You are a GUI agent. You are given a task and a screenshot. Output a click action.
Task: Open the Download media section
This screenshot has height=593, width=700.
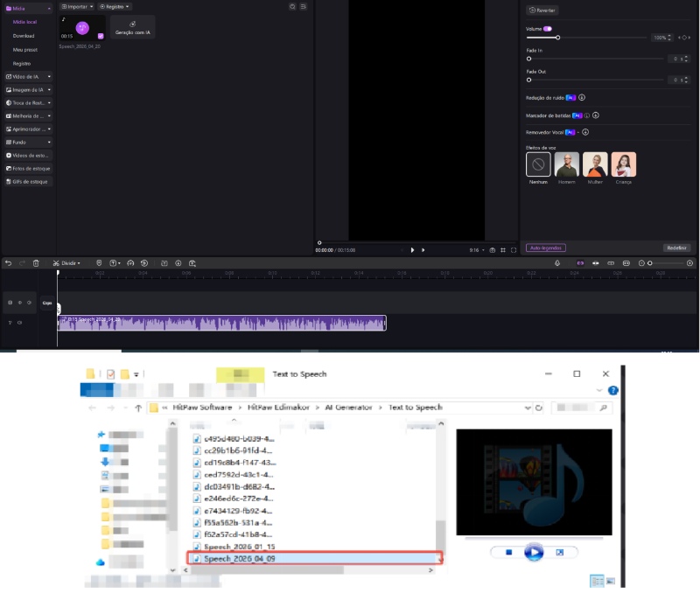[x=24, y=36]
